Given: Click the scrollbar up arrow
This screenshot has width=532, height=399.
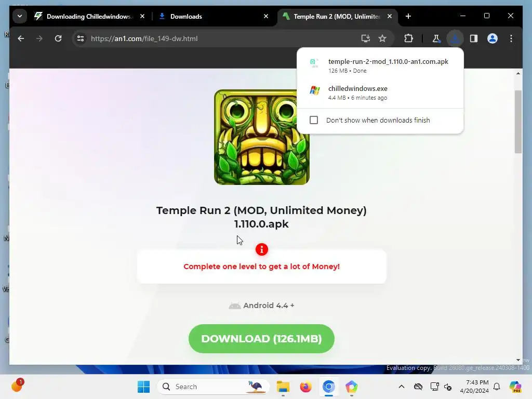Looking at the screenshot, I should coord(518,73).
